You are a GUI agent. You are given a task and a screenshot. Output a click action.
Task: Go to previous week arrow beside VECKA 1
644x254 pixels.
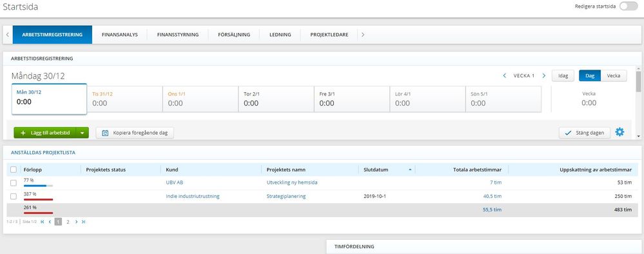pyautogui.click(x=504, y=75)
